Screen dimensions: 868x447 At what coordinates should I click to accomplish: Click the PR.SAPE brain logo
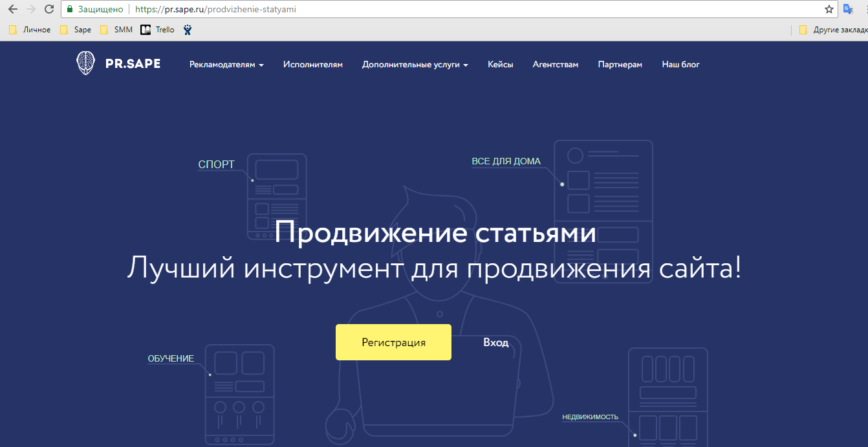85,64
